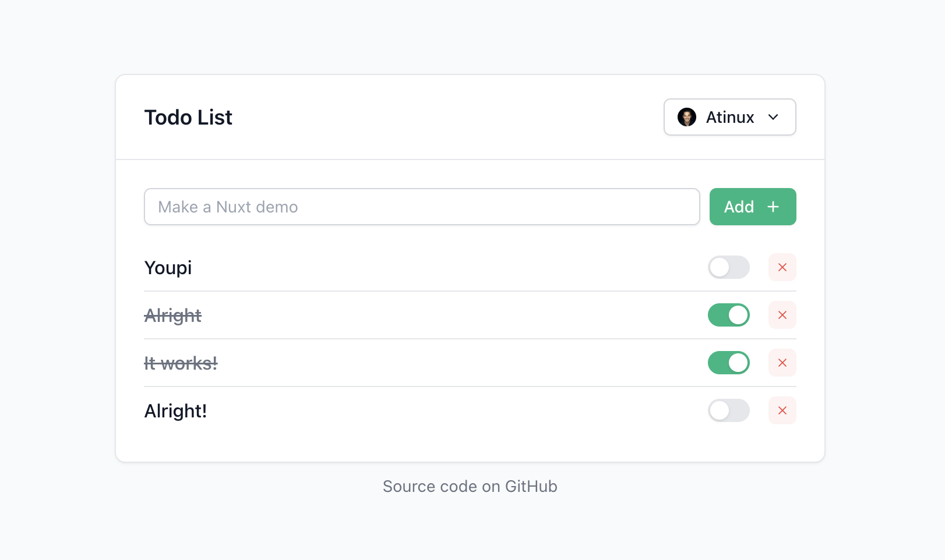Select the Alright! todo item text
Viewport: 945px width, 560px height.
point(175,411)
